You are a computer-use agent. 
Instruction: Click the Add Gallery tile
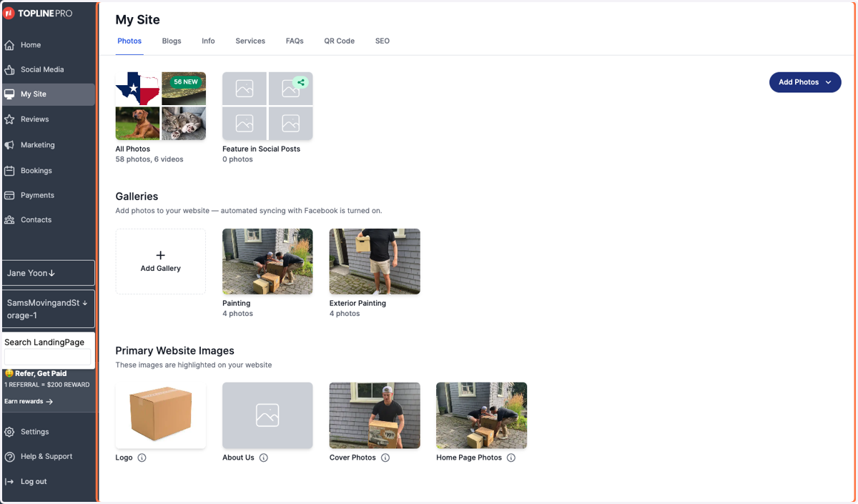point(160,262)
